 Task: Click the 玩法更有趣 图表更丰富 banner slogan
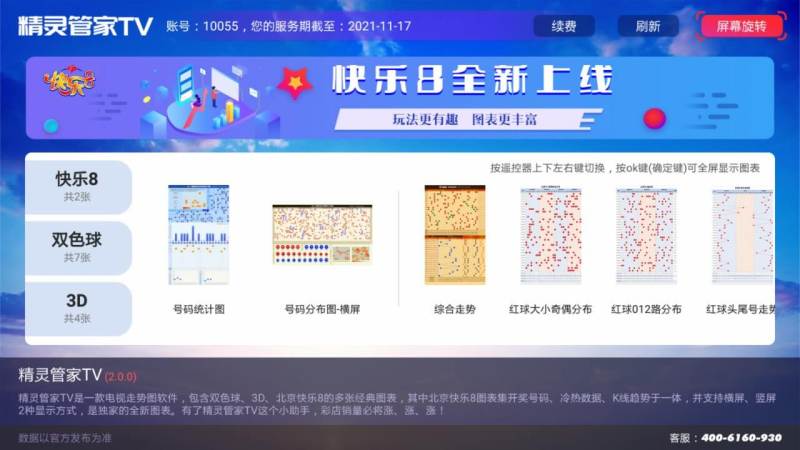pos(465,119)
